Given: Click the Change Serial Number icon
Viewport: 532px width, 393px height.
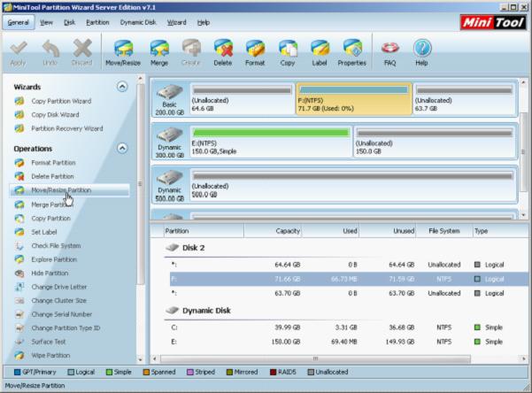Looking at the screenshot, I should (19, 314).
